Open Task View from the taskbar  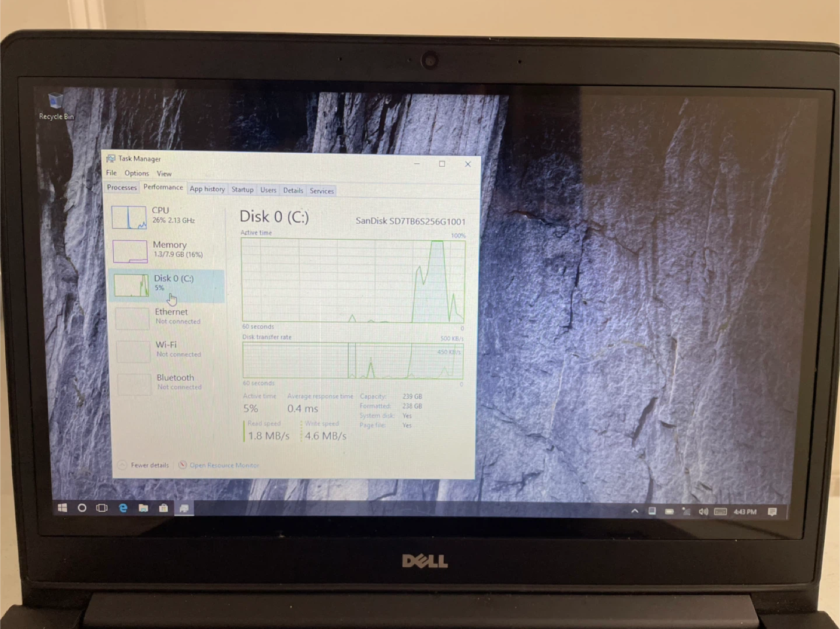tap(102, 508)
